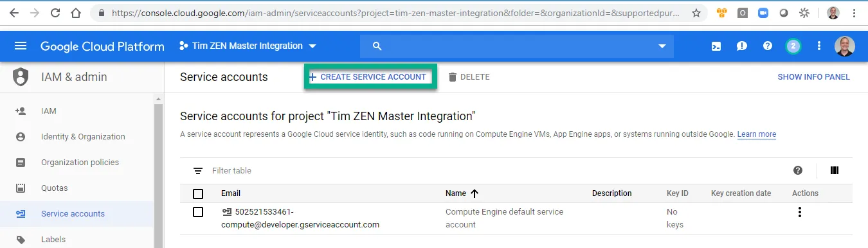The width and height of the screenshot is (868, 248).
Task: Open the hamburger navigation menu
Action: point(21,46)
